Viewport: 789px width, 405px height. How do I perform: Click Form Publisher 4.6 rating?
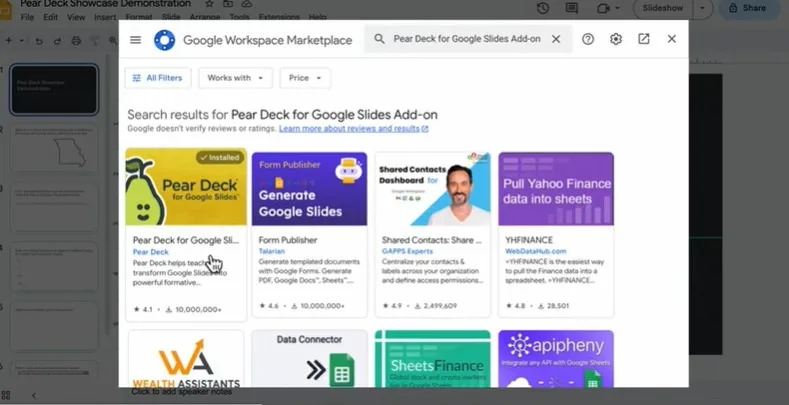pos(269,306)
